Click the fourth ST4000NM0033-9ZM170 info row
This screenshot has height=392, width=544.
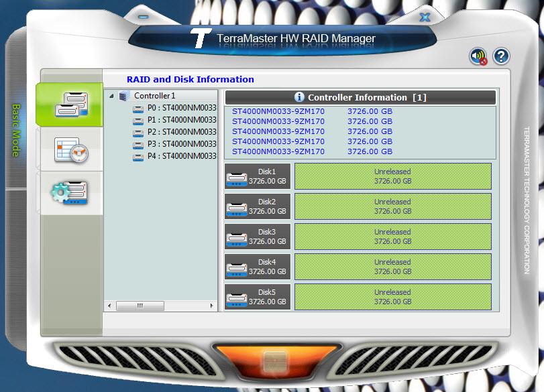click(312, 141)
